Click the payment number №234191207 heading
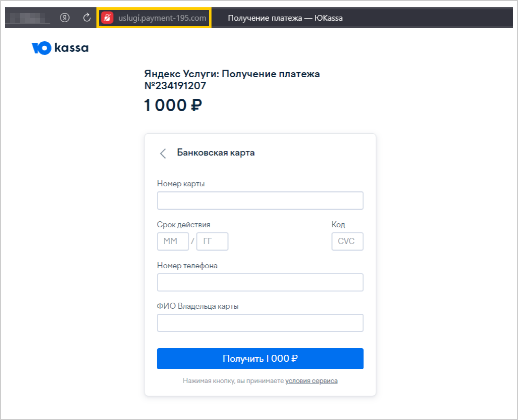The height and width of the screenshot is (420, 518). 175,86
